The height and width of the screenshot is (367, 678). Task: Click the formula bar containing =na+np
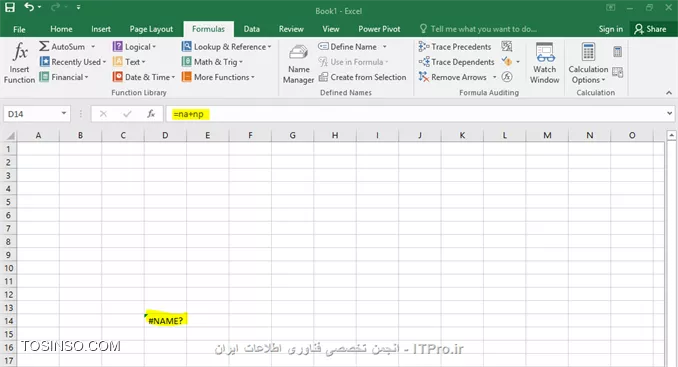pyautogui.click(x=414, y=114)
